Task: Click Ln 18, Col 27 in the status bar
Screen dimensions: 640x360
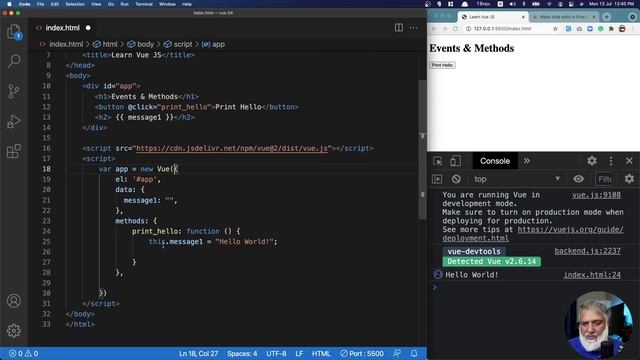Action: tap(198, 353)
